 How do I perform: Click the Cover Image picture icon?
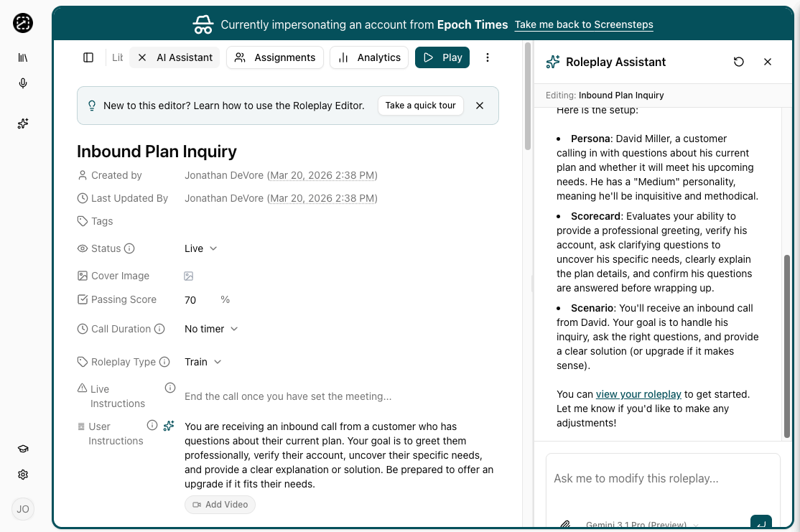pyautogui.click(x=188, y=275)
